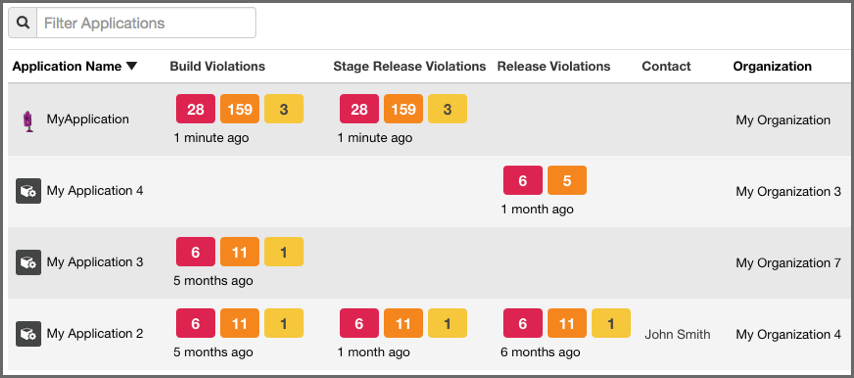Viewport: 854px width, 378px height.
Task: Sort by Application Name column header
Action: pyautogui.click(x=75, y=66)
